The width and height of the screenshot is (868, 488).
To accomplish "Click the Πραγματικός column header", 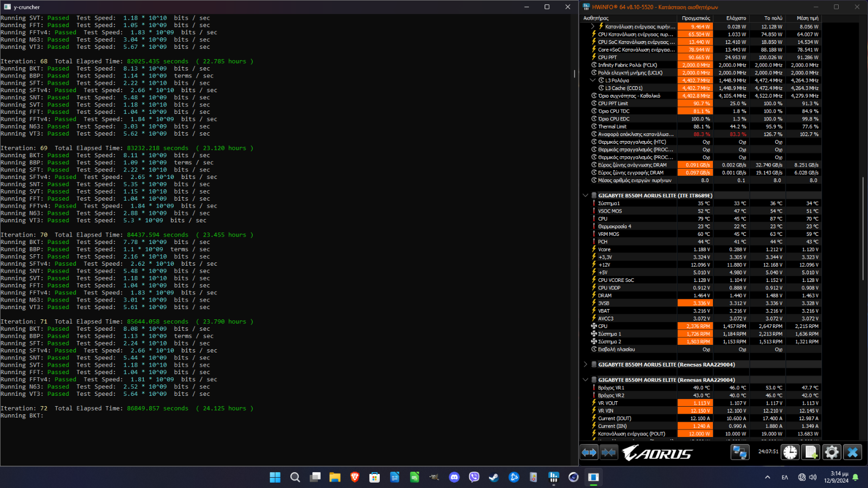I will (x=695, y=18).
